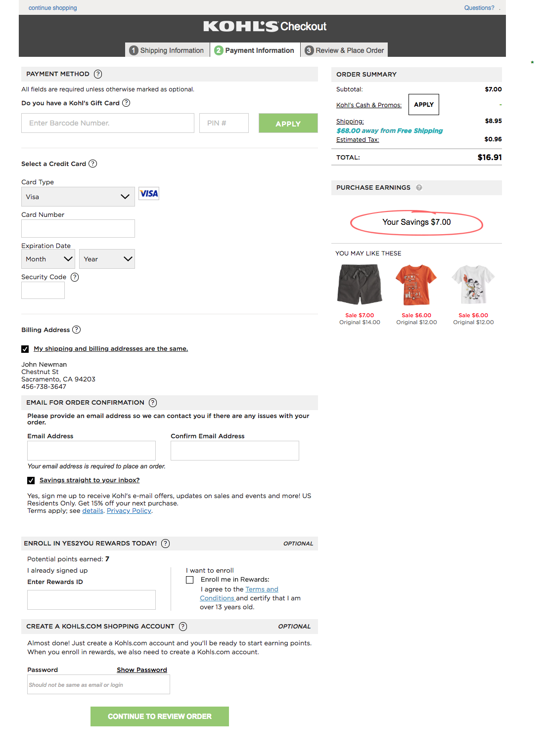This screenshot has width=544, height=756.
Task: Click the Visa card logo icon
Action: click(148, 193)
